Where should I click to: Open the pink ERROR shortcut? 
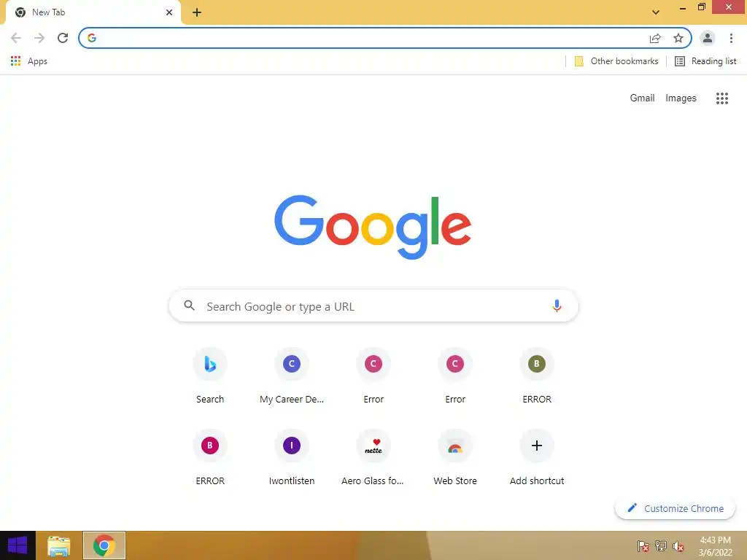click(x=210, y=458)
